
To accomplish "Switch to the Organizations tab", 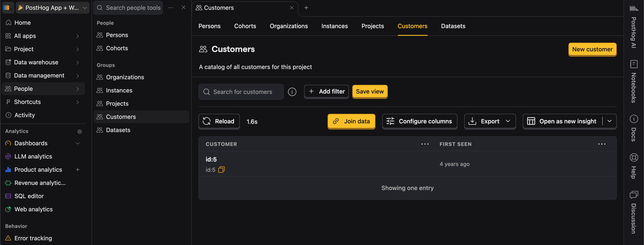I will click(x=289, y=26).
